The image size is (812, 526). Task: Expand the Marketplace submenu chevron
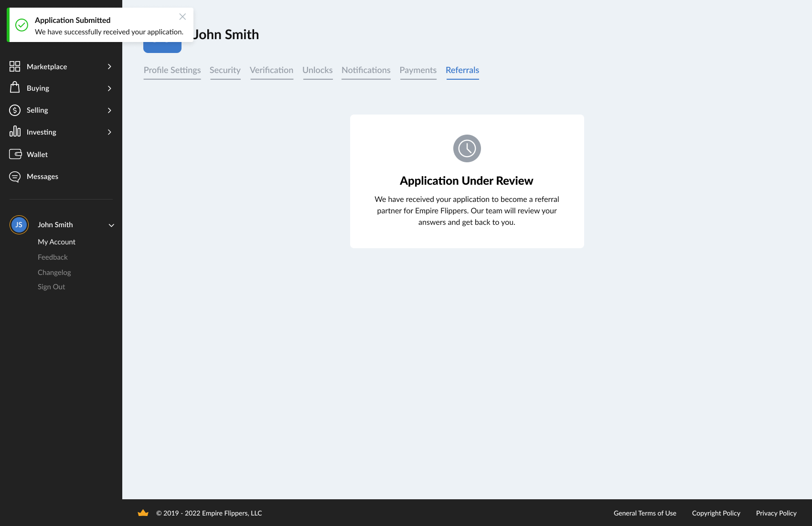click(x=109, y=67)
